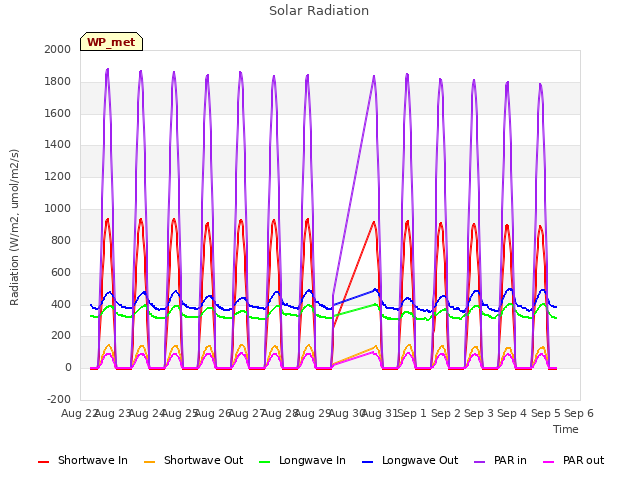Toggle the PAR out legend entry
640x480 pixels.
[573, 460]
